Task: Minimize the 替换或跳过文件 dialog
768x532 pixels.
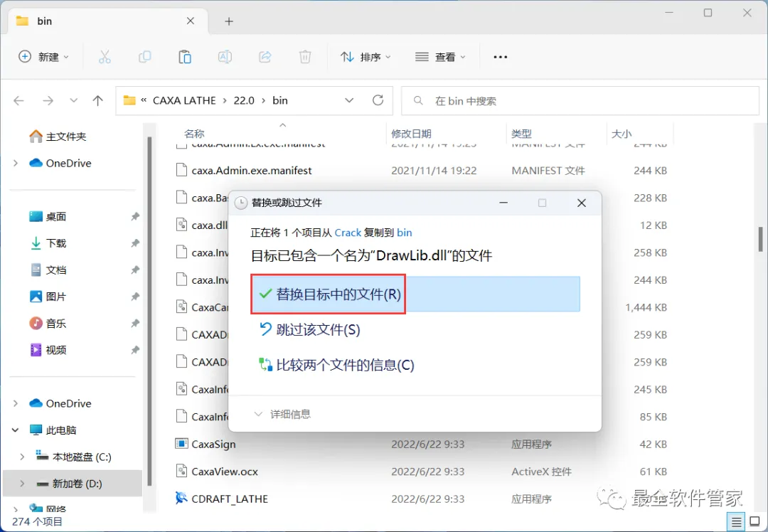Action: point(503,203)
